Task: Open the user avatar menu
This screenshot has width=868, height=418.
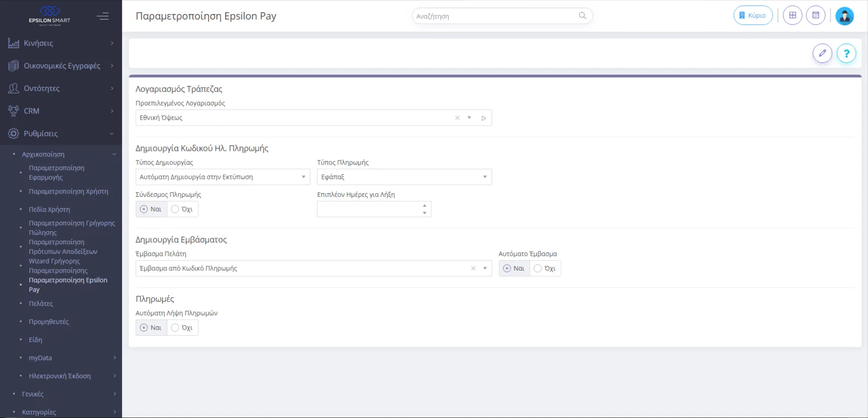Action: [x=844, y=16]
